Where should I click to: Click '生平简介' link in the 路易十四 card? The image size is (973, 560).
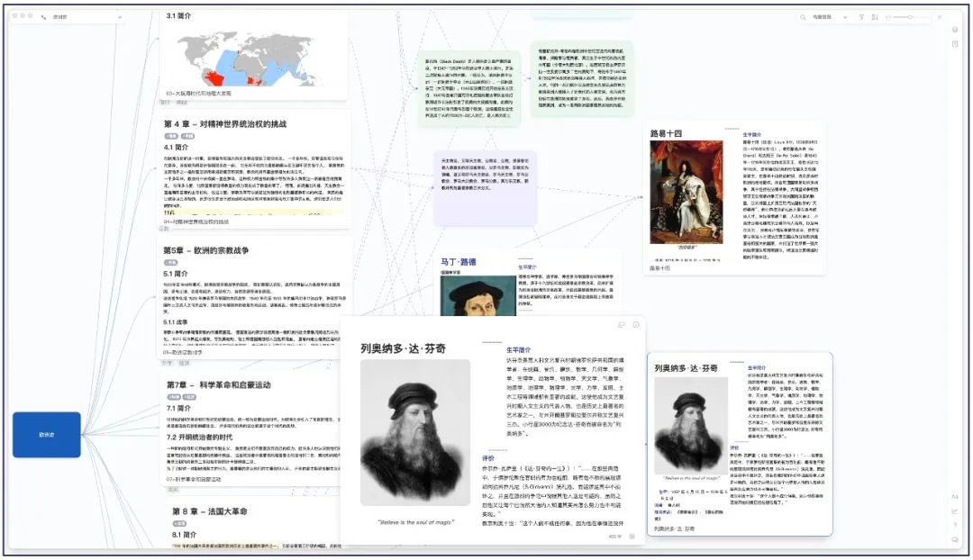tap(752, 134)
